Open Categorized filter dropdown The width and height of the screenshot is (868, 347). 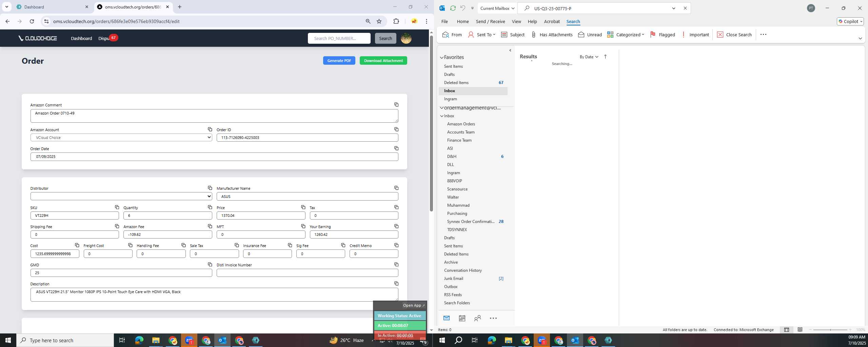626,35
